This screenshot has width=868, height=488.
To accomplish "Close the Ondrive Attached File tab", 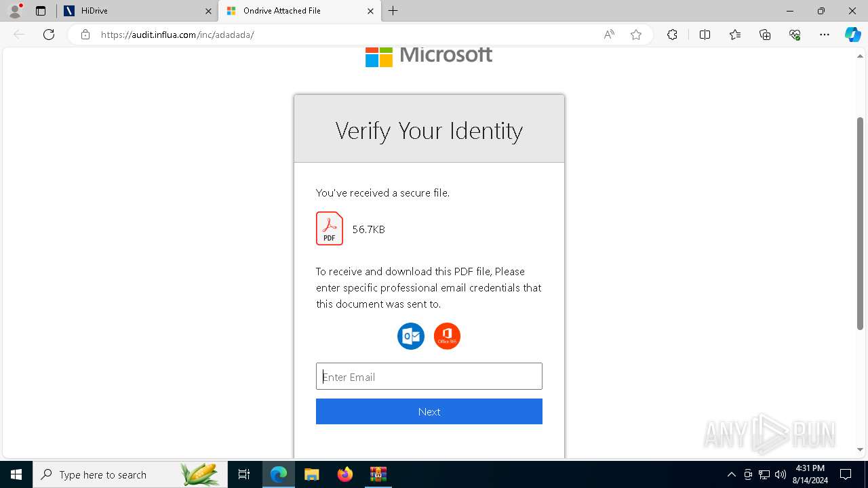I will 370,11.
